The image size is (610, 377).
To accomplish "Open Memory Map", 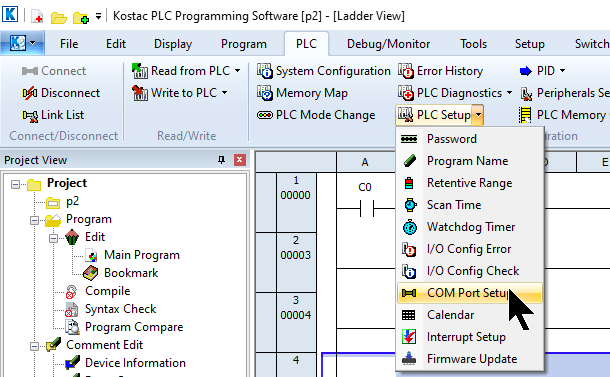I will [302, 93].
